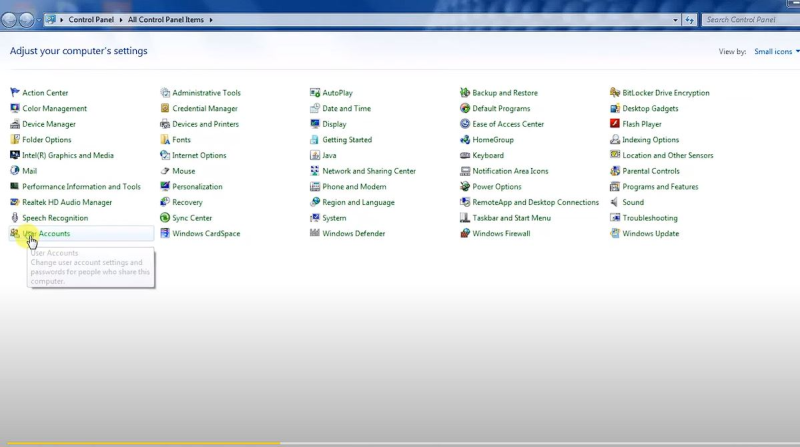Open Folder Options icon
800x447 pixels.
(x=14, y=139)
